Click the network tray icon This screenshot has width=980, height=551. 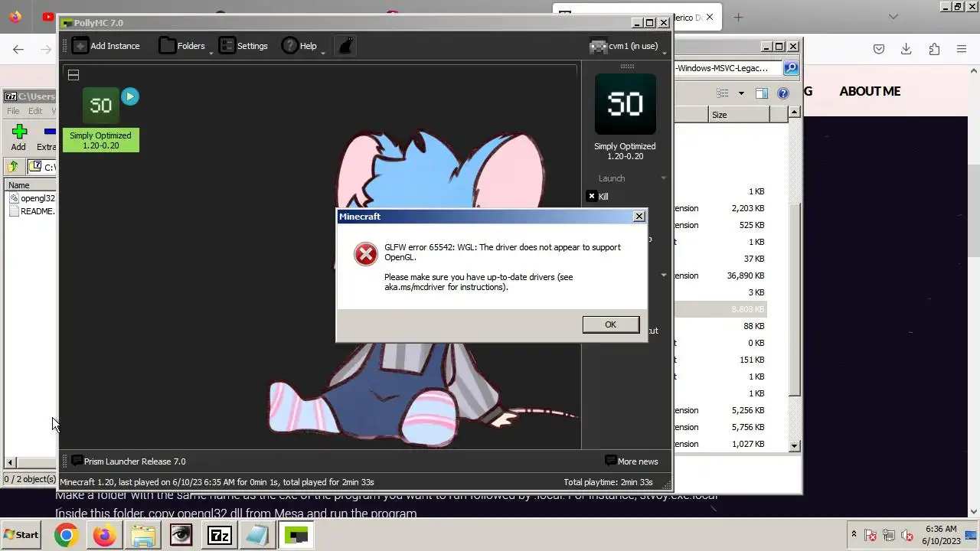point(889,536)
